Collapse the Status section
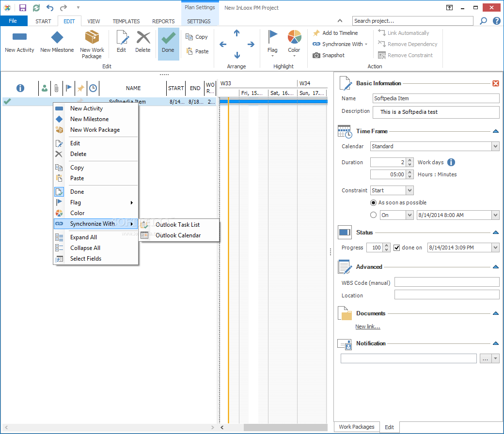504x434 pixels. (x=496, y=232)
